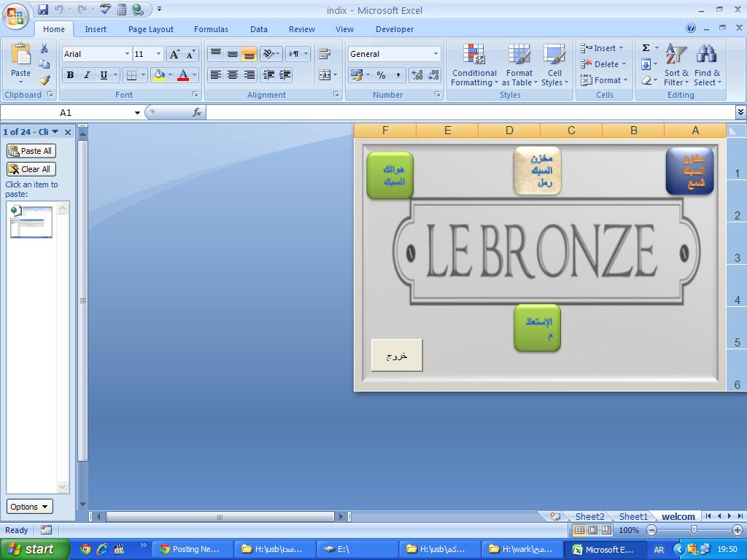Image resolution: width=747 pixels, height=560 pixels.
Task: Toggle Underline formatting
Action: click(x=104, y=75)
